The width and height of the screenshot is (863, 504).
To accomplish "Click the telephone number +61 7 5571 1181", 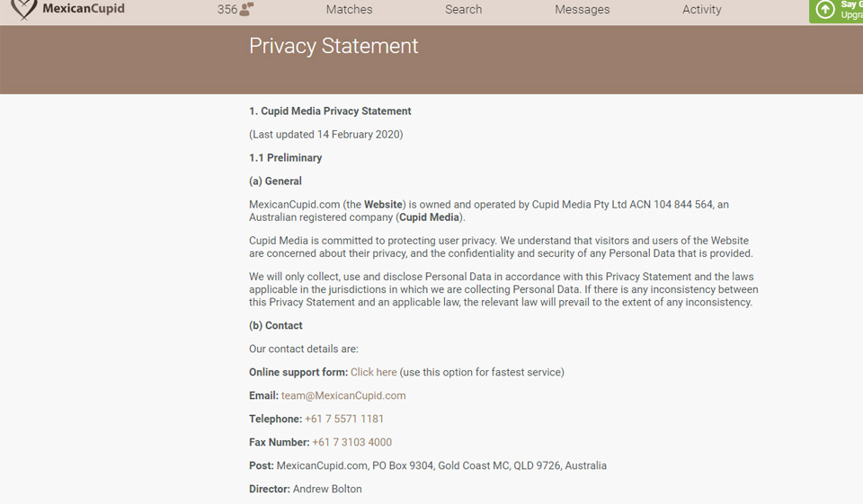I will [344, 419].
